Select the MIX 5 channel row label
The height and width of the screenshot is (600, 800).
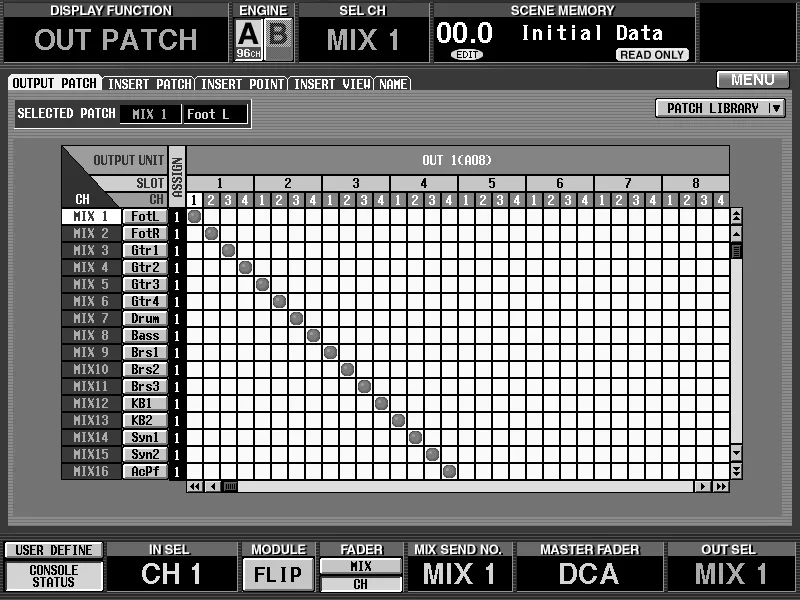coord(91,284)
